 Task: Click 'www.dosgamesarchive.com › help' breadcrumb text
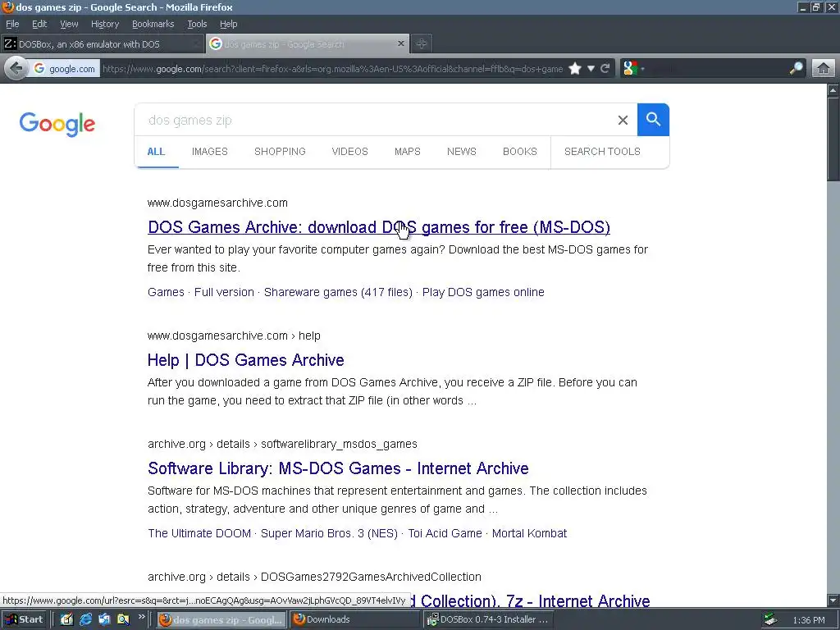click(234, 336)
